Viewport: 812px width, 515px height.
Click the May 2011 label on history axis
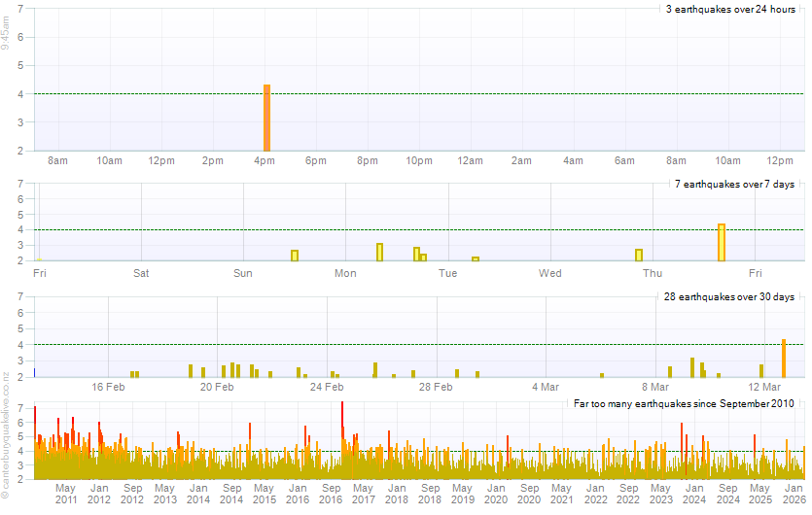[x=66, y=493]
